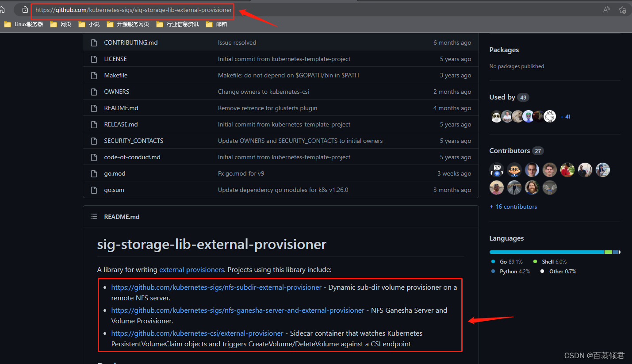Open RELEASE.md file

[x=121, y=124]
